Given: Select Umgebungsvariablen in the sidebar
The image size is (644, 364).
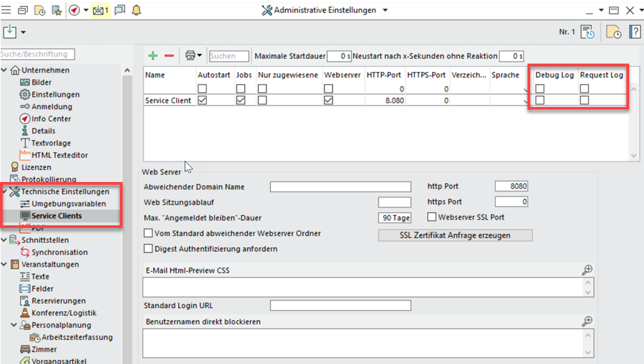Looking at the screenshot, I should [68, 204].
